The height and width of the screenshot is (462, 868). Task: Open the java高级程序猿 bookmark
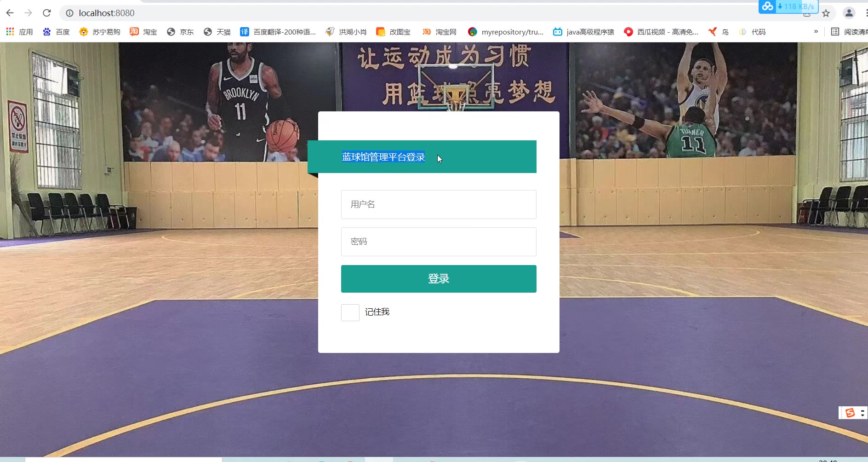pos(584,32)
